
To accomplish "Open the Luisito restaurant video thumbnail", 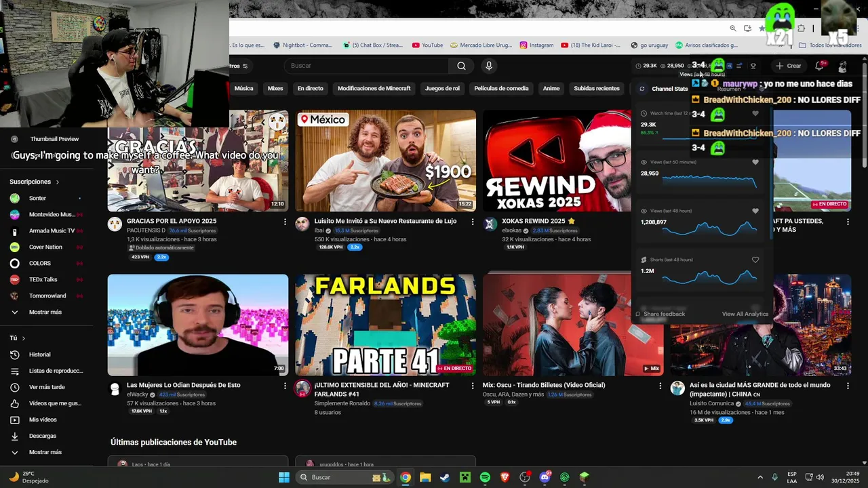I will click(x=385, y=161).
